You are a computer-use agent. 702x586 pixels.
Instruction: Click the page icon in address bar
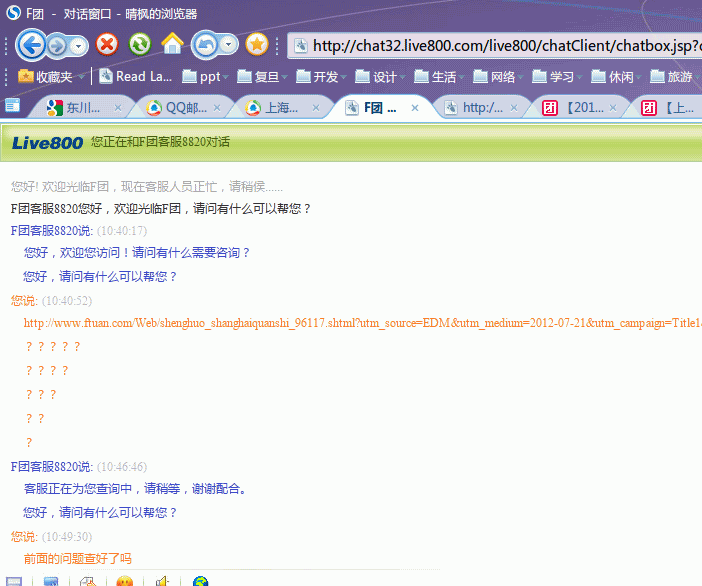[x=301, y=46]
